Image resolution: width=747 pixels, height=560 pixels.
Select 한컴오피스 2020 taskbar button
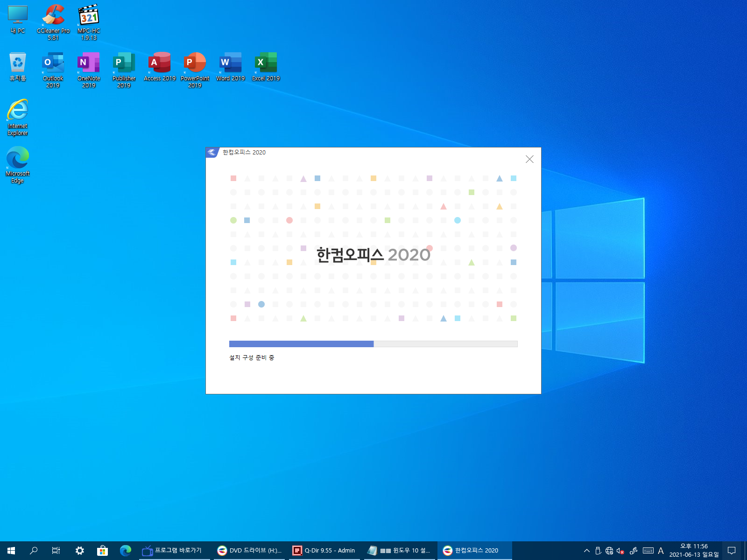(474, 551)
